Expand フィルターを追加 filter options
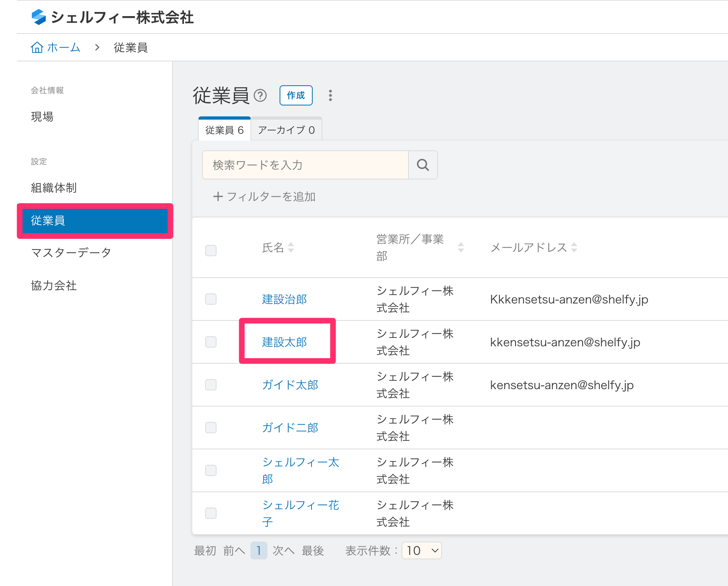Image resolution: width=728 pixels, height=586 pixels. point(264,197)
